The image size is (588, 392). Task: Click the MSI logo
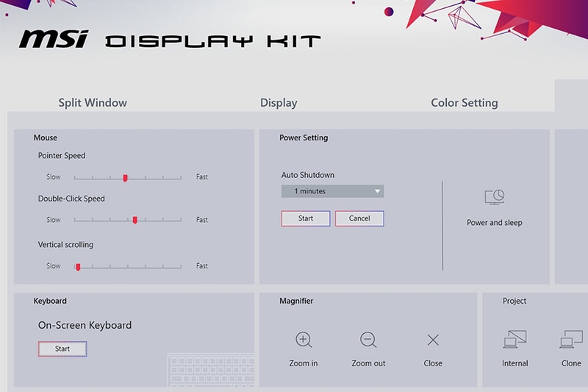coord(54,39)
